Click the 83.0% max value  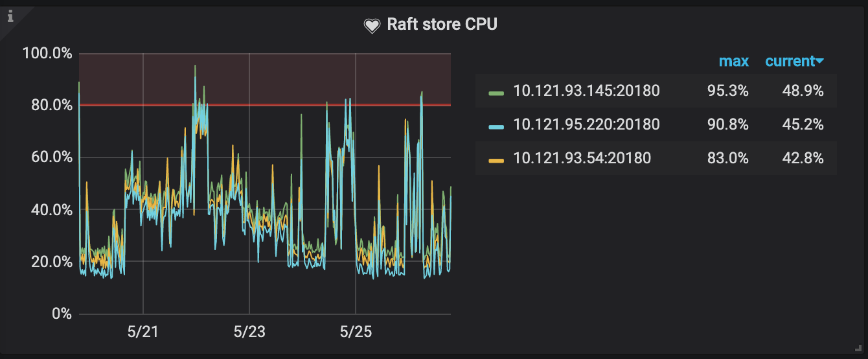727,158
